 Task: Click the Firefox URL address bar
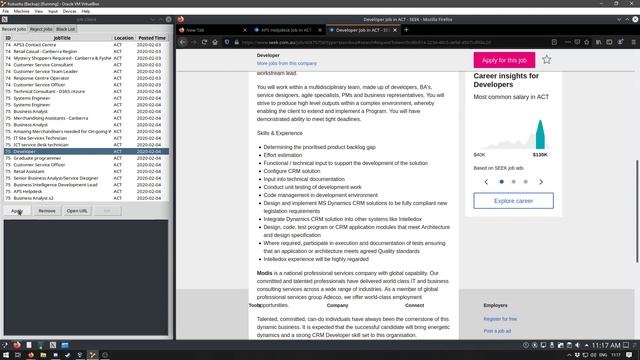367,42
